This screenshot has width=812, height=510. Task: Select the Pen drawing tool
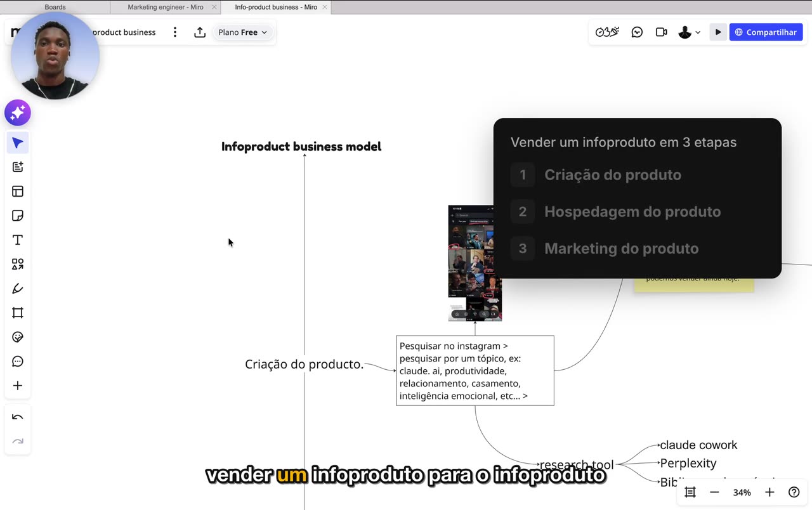[18, 289]
